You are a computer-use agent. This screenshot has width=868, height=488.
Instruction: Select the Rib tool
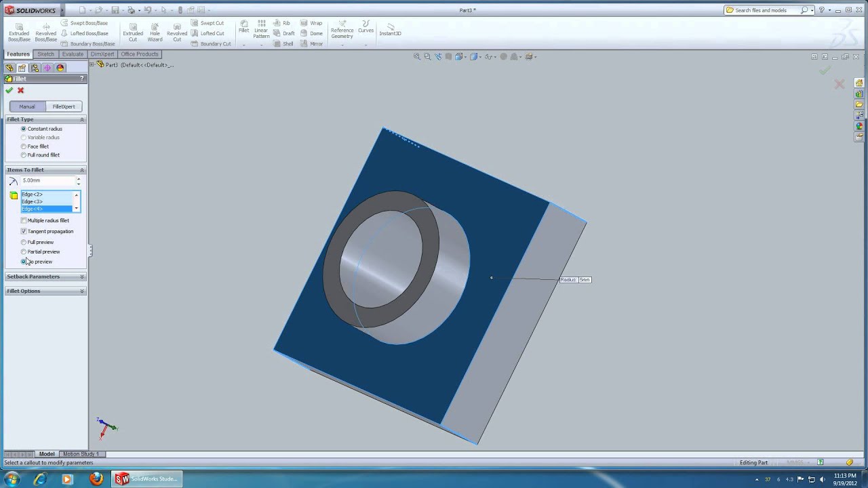click(x=282, y=23)
